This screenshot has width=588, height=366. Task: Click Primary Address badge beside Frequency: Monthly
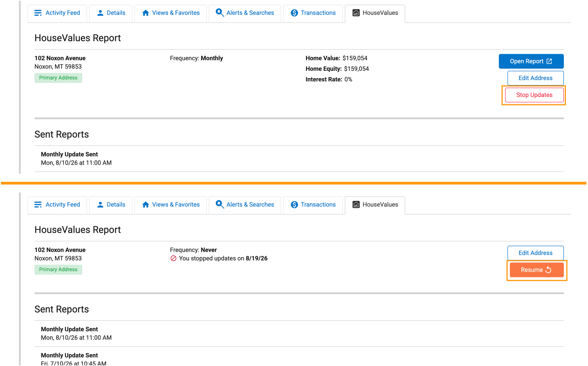pos(58,78)
